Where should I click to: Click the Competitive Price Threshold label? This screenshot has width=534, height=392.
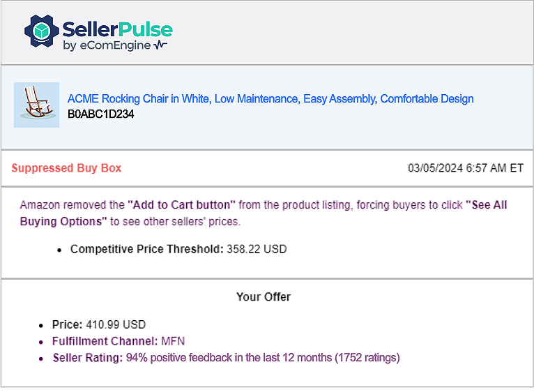(x=147, y=249)
